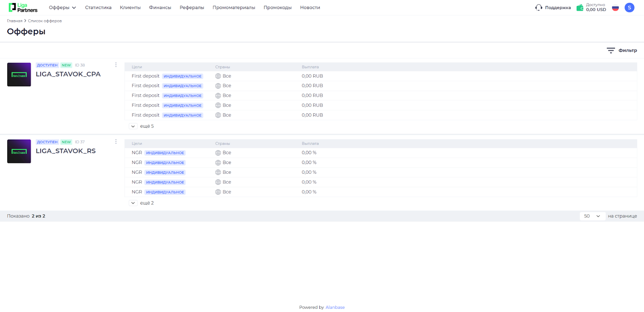Click the "ID 37" label
Screen dimensions: 644x312
pyautogui.click(x=80, y=142)
